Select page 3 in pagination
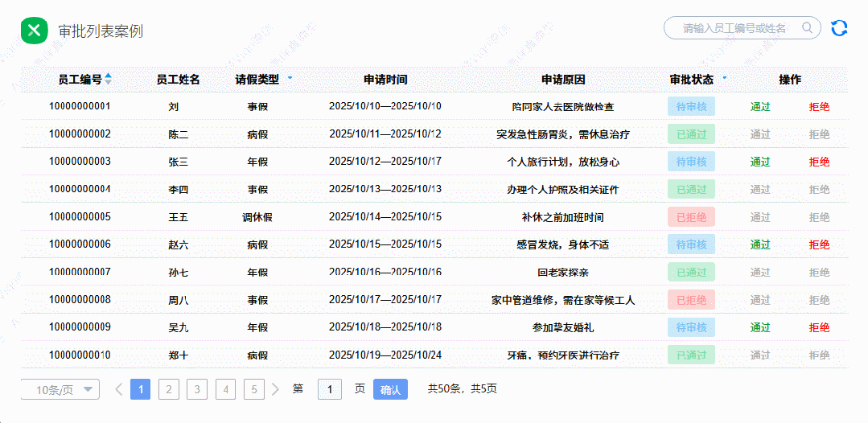 [x=197, y=389]
